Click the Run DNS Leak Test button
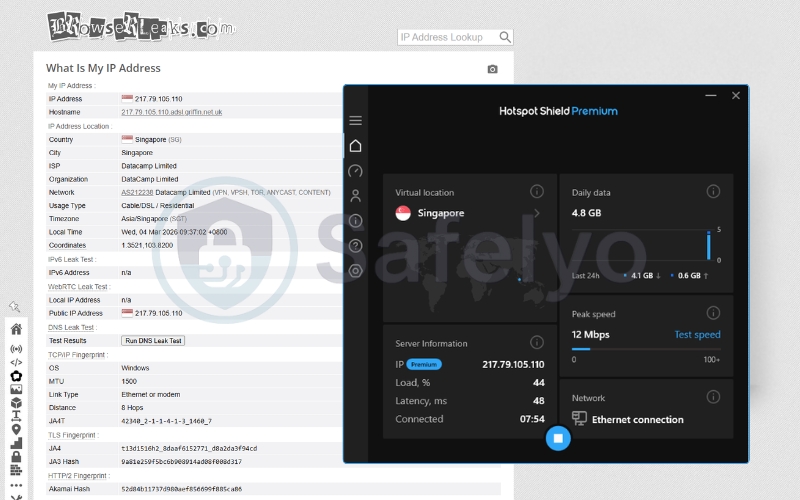The width and height of the screenshot is (800, 500). point(153,341)
